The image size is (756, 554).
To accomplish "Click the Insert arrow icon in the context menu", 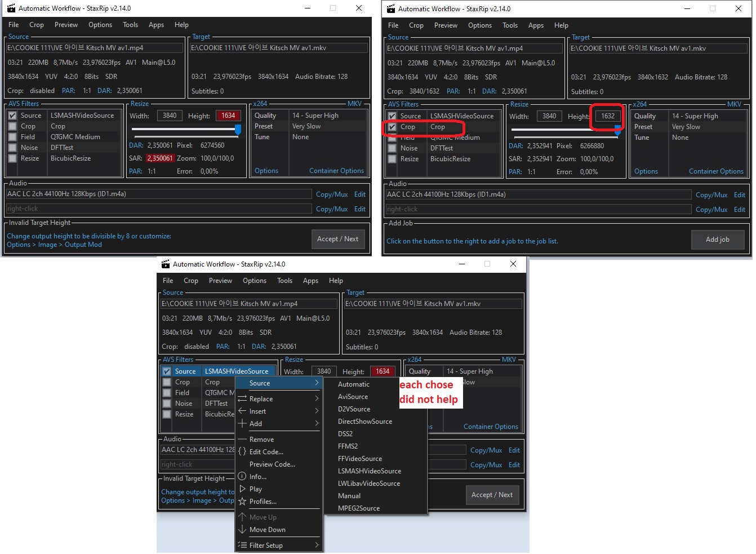I will [x=242, y=411].
